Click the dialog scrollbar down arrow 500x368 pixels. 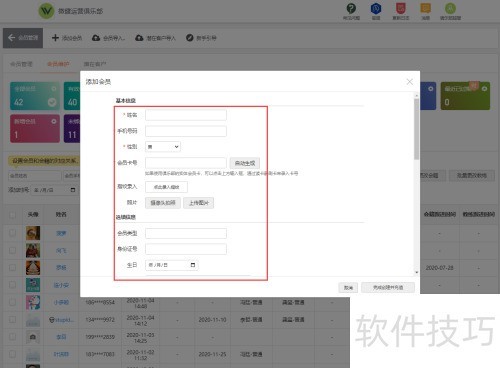pos(416,272)
